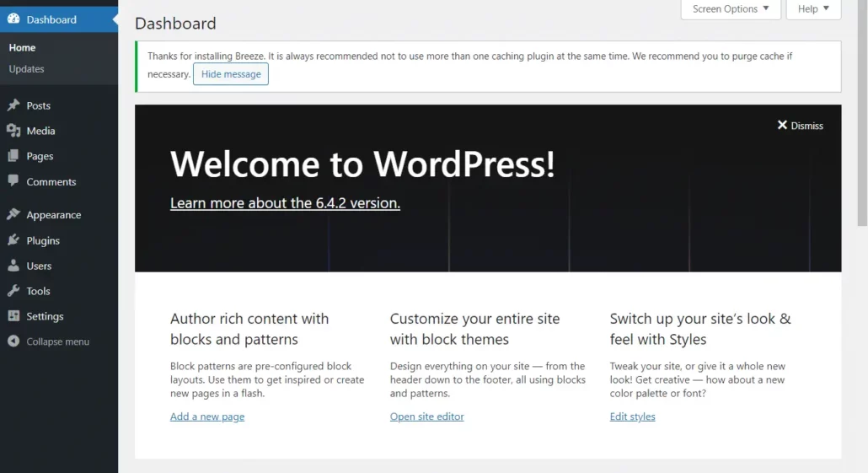Viewport: 868px width, 473px height.
Task: Open the Comments menu label
Action: point(51,181)
